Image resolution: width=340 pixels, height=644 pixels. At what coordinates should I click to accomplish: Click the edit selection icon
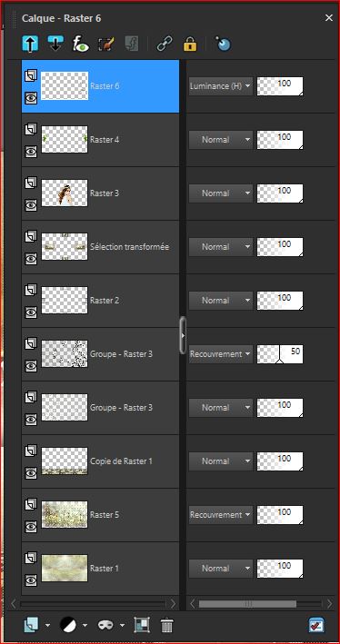pos(106,44)
